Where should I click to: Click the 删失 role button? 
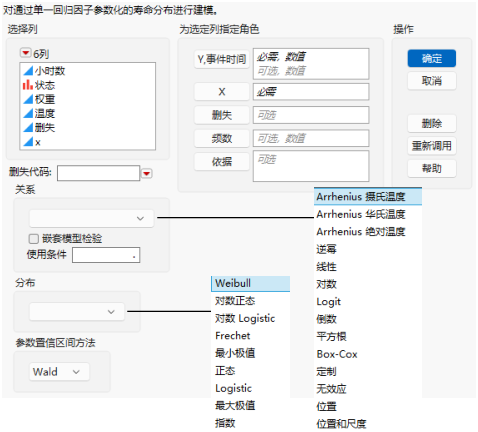coord(222,115)
